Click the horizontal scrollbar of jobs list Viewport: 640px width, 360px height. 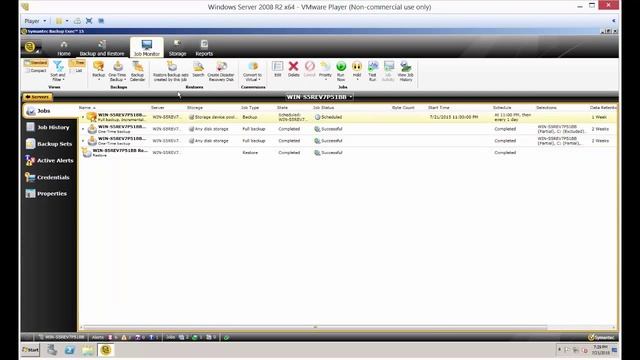pos(315,327)
